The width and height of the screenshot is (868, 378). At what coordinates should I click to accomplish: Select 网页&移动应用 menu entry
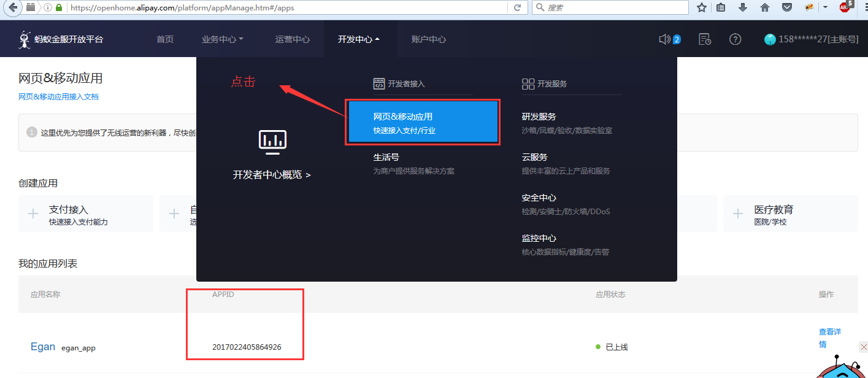click(423, 123)
